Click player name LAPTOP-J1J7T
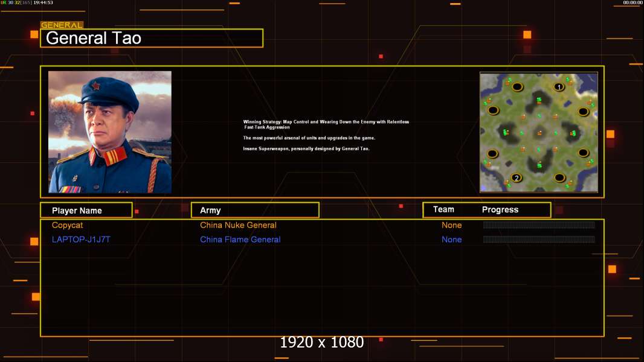This screenshot has width=644, height=362. [81, 240]
